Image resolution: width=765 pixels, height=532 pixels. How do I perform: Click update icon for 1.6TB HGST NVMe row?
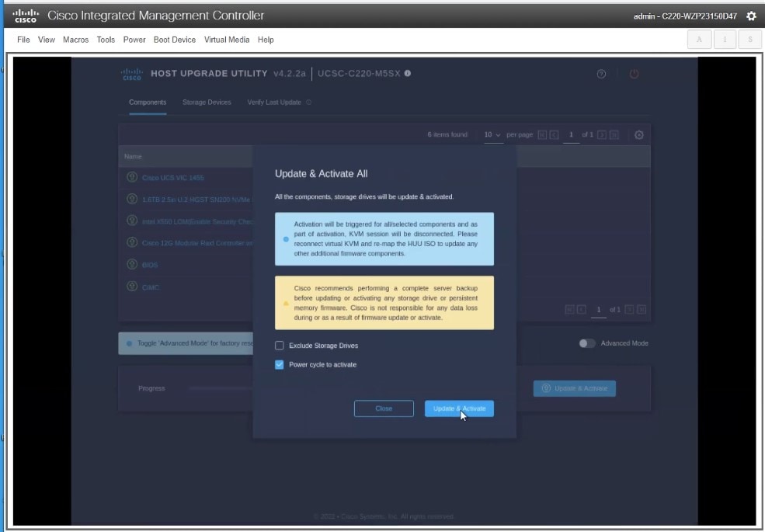click(x=132, y=199)
